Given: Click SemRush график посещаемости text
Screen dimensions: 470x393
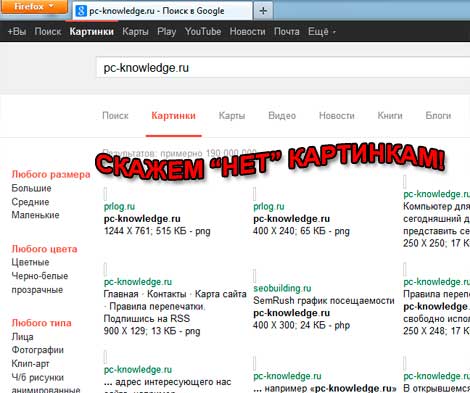Looking at the screenshot, I should click(324, 301).
